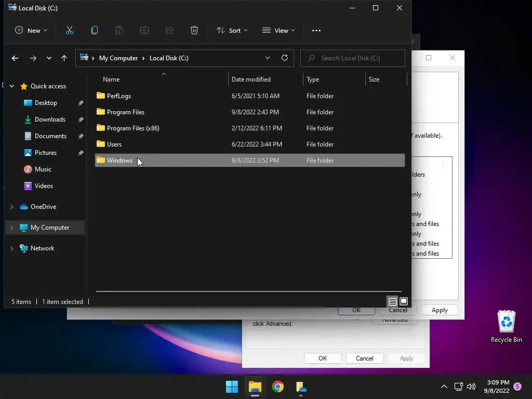Click the notification count badge
Viewport: 532px width, 399px height.
(x=517, y=387)
